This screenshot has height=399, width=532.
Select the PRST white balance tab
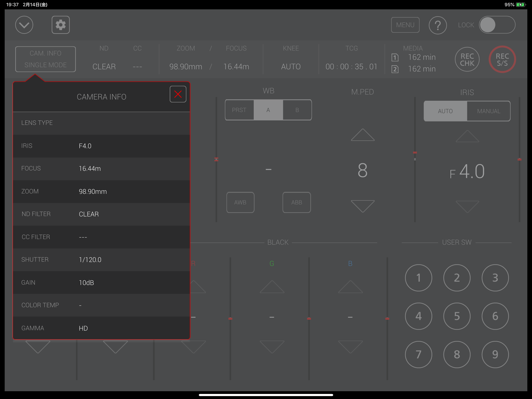[x=239, y=110]
